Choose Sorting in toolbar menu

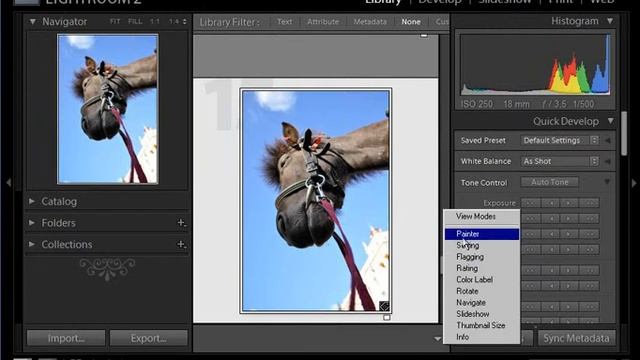click(482, 245)
